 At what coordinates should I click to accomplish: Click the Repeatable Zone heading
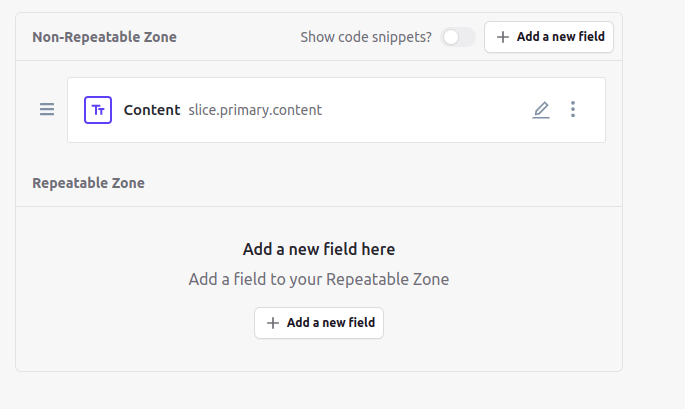[88, 183]
